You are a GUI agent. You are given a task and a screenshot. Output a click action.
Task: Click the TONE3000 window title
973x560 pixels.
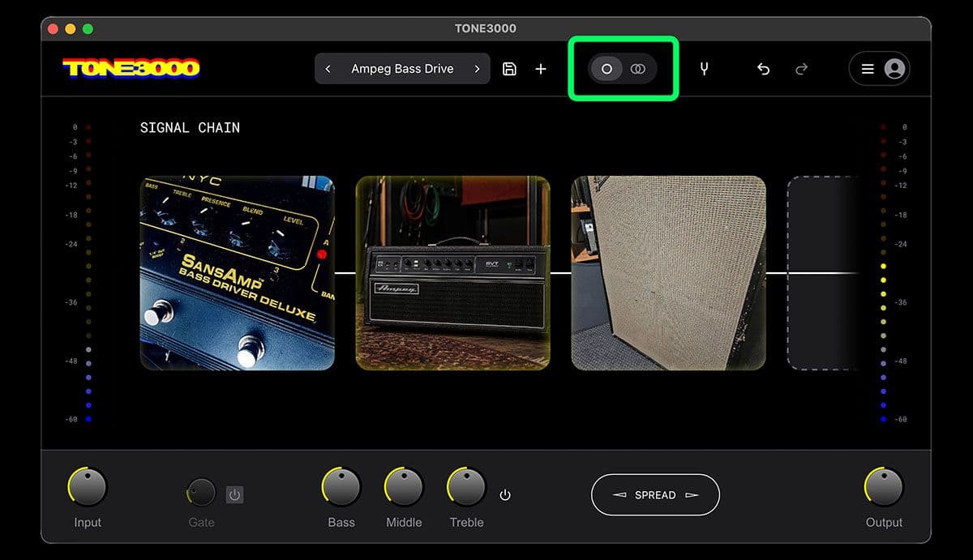point(486,28)
